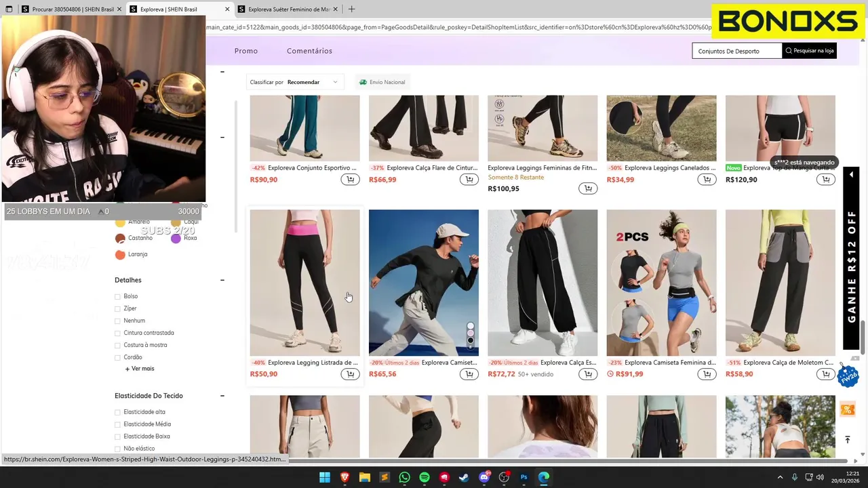Click the Conjuntos De Desporto search field
868x488 pixels.
click(737, 51)
